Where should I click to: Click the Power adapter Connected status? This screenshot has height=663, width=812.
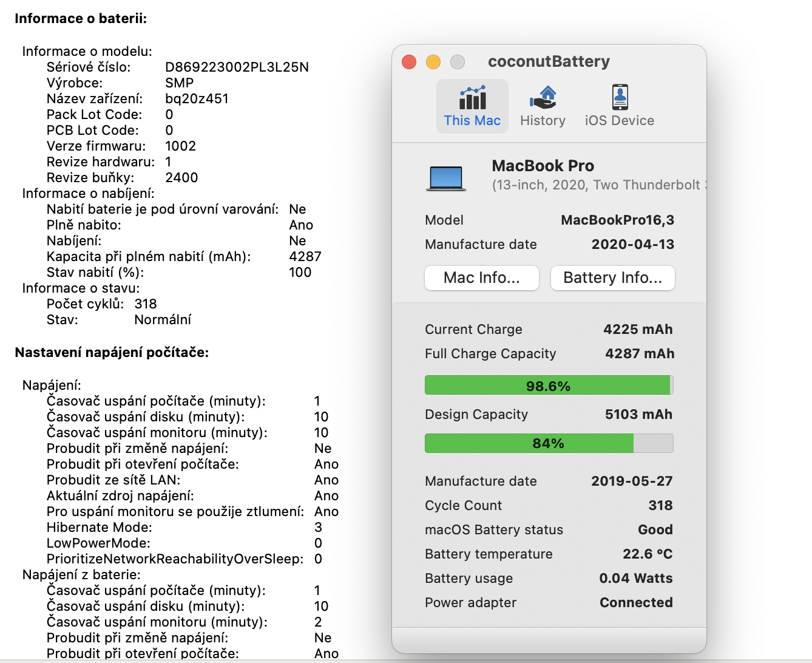[x=636, y=602]
